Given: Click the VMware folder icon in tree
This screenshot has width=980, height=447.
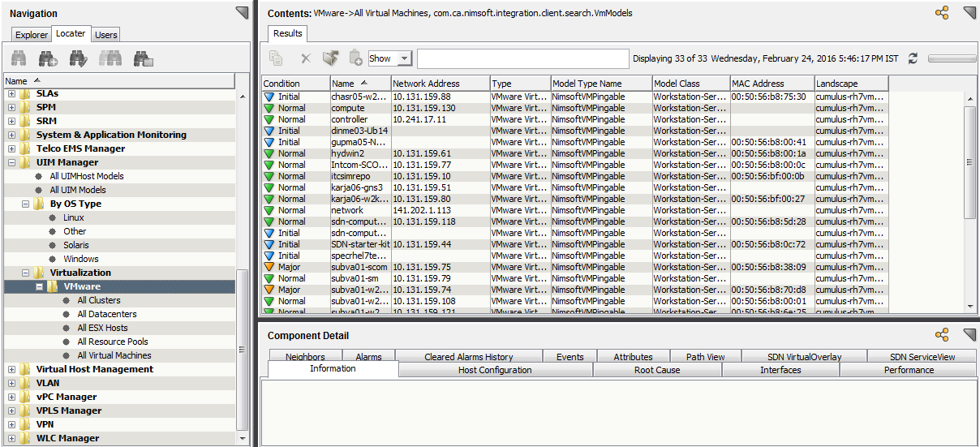Looking at the screenshot, I should (x=54, y=286).
